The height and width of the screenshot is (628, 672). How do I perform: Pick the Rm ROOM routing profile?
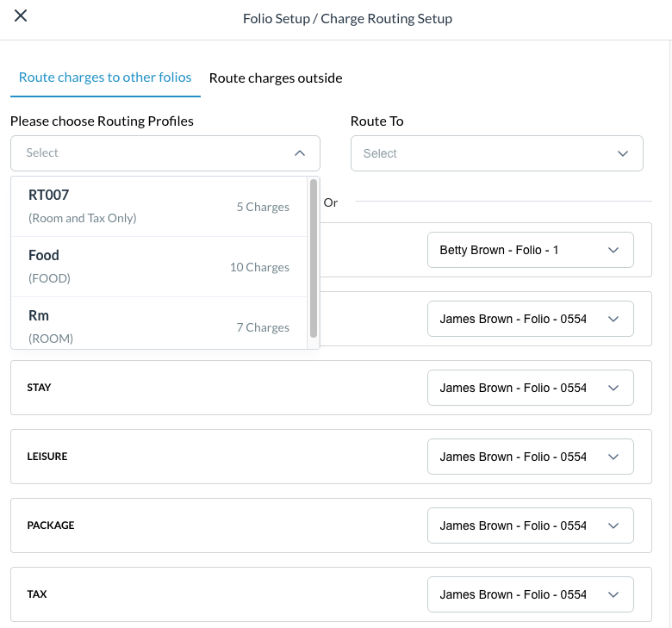159,326
